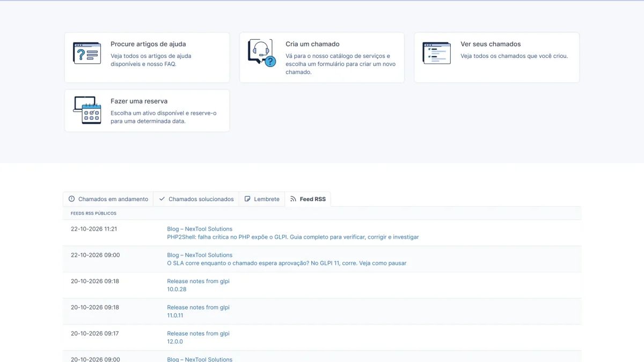
Task: Click the checkmark icon in Chamados solucionados tab
Action: point(162,199)
